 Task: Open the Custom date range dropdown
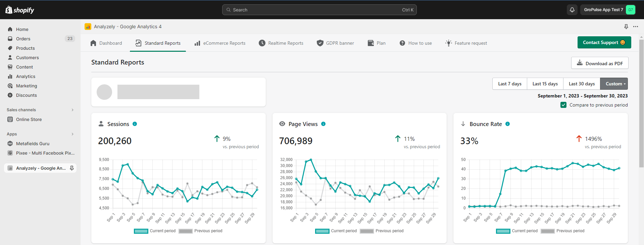coord(614,84)
